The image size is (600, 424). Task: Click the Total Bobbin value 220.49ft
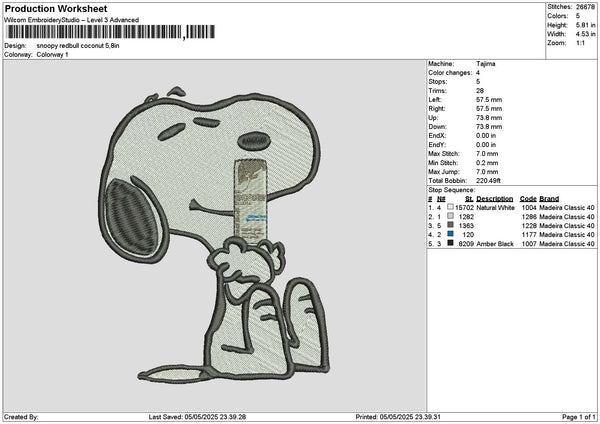(489, 181)
